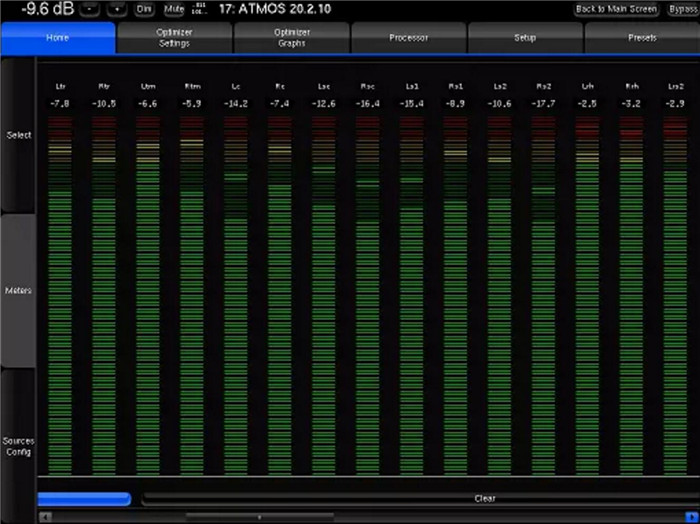Click the horizontal scrollbar right arrow
The image size is (700, 524).
[692, 517]
